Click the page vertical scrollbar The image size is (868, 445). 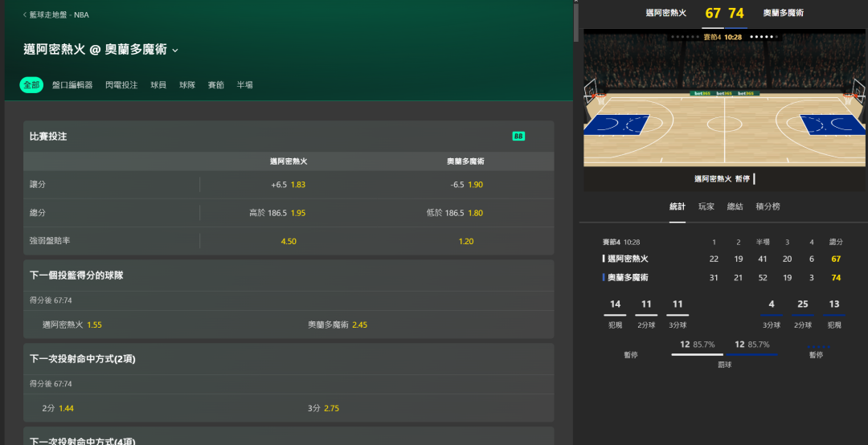tap(576, 22)
